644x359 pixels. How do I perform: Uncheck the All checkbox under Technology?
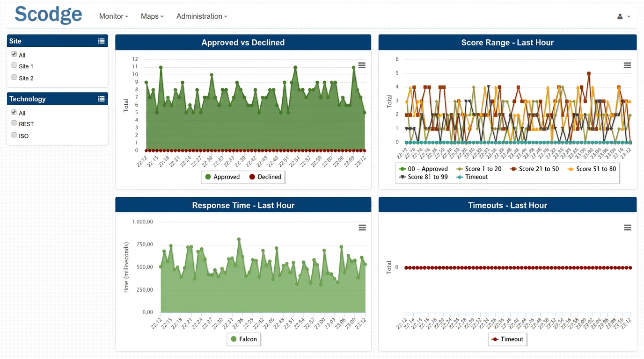(x=14, y=112)
